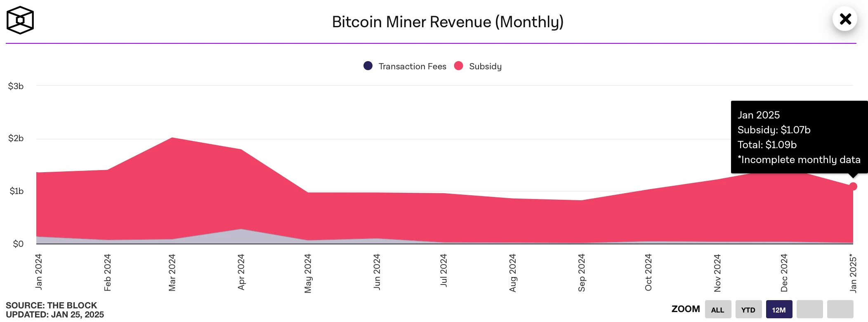Click the Source: The Block attribution text
Screen dimensions: 868x322
52,305
